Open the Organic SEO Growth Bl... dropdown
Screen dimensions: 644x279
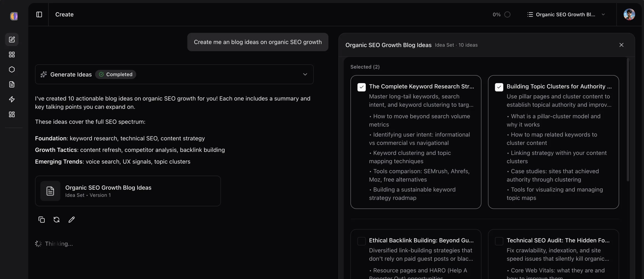[566, 14]
